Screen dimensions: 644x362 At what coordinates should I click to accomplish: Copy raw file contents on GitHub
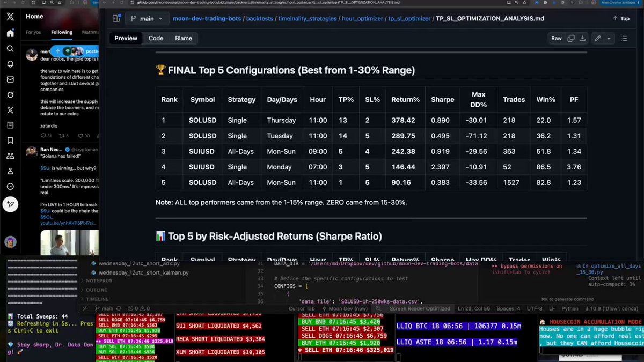[571, 38]
